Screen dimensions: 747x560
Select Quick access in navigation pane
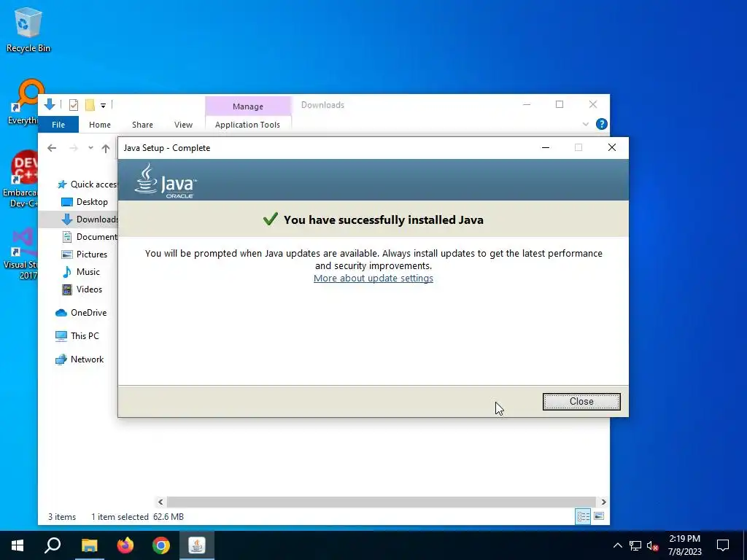[x=88, y=184]
